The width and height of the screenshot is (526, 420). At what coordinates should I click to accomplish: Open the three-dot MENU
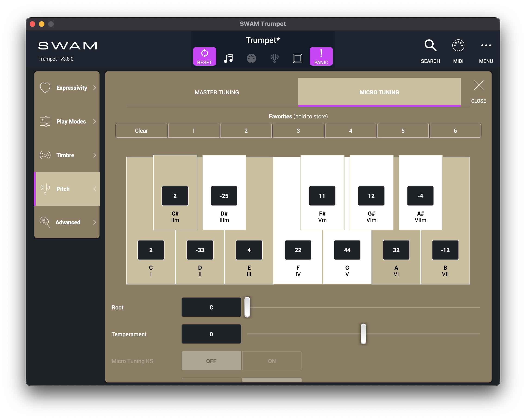(x=486, y=46)
